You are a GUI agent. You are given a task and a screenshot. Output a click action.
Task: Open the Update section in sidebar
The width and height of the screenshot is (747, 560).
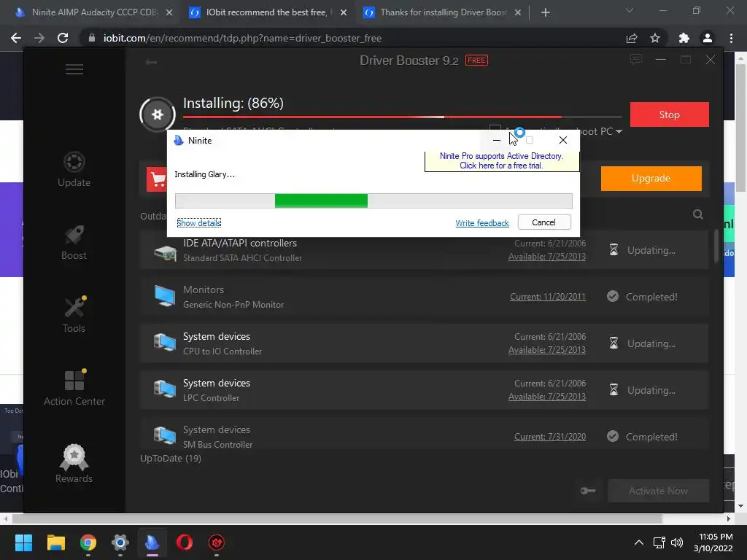(74, 169)
